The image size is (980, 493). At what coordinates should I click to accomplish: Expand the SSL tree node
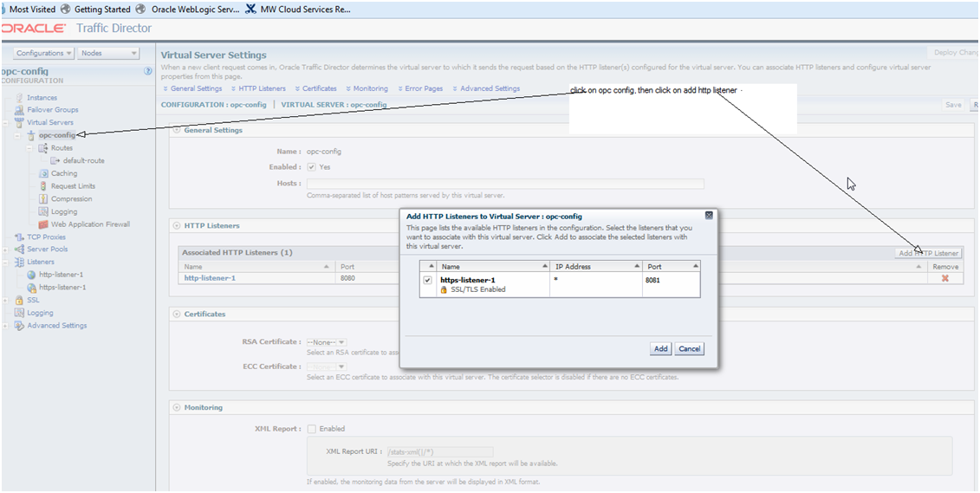coord(5,300)
